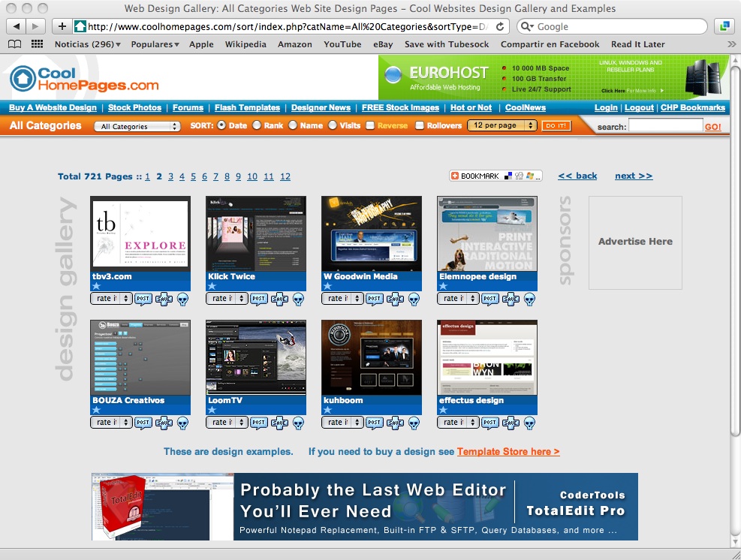Open the All Categories dropdown
The image size is (741, 560).
click(x=137, y=126)
